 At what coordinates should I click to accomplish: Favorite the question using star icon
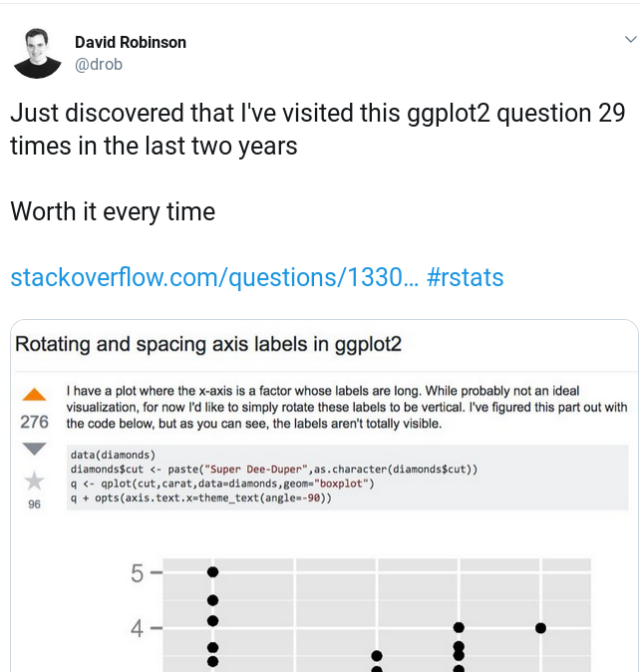(34, 480)
